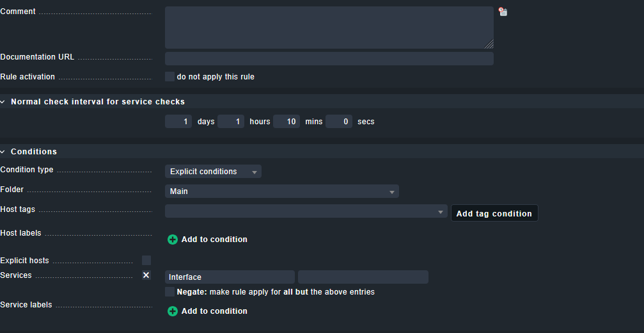This screenshot has width=644, height=333.
Task: Collapse the Conditions section
Action: 4,152
